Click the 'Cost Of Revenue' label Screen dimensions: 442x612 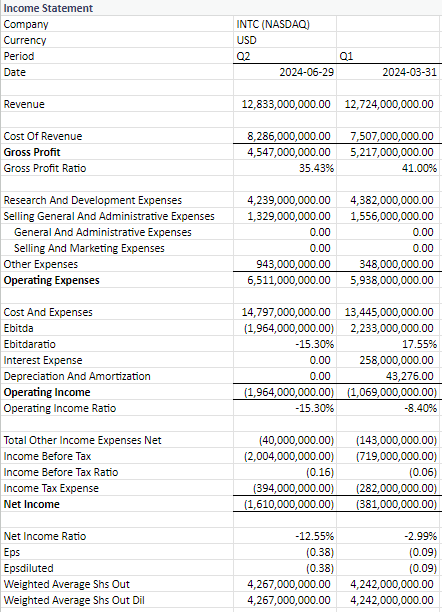point(43,136)
